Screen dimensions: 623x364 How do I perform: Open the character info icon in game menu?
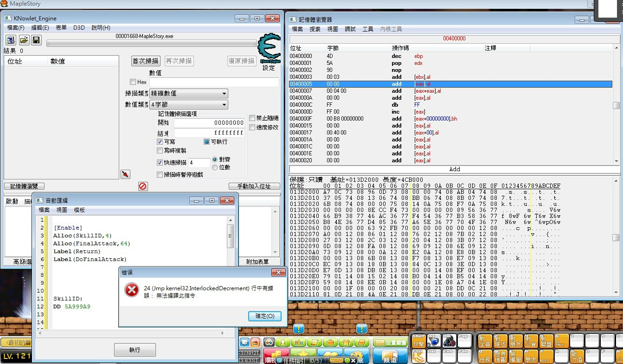[x=283, y=343]
